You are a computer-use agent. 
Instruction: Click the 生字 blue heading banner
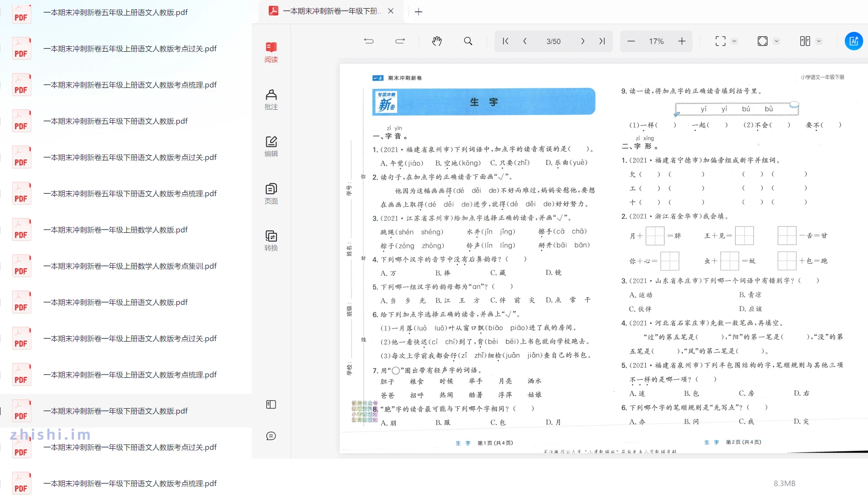[484, 102]
